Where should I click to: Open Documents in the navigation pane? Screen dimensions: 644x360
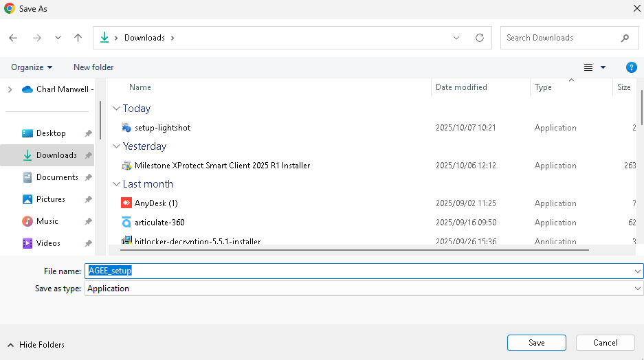pyautogui.click(x=57, y=177)
